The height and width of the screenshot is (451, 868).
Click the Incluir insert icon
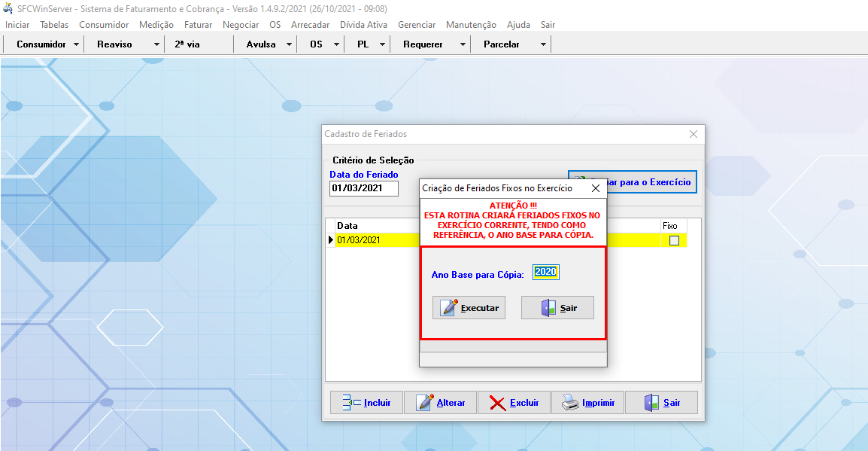(351, 403)
